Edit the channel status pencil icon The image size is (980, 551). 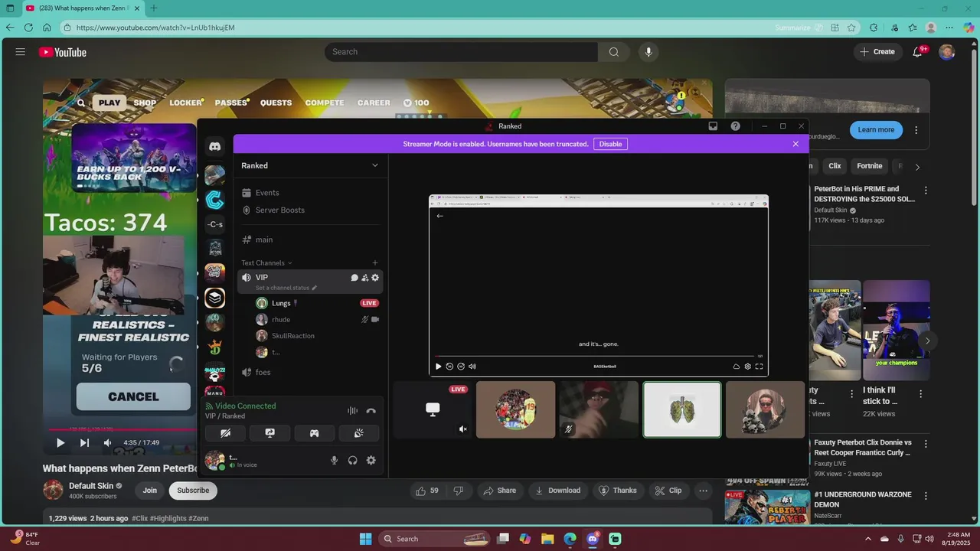click(314, 288)
